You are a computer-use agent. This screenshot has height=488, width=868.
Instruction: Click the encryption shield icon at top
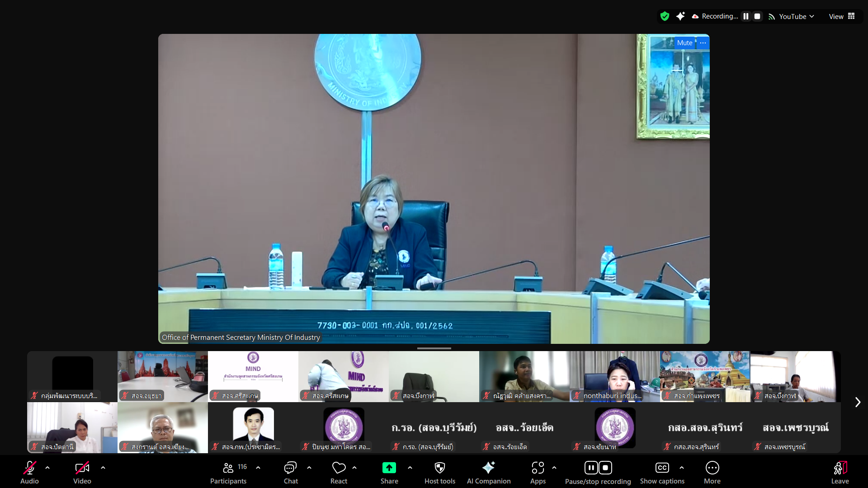coord(665,16)
